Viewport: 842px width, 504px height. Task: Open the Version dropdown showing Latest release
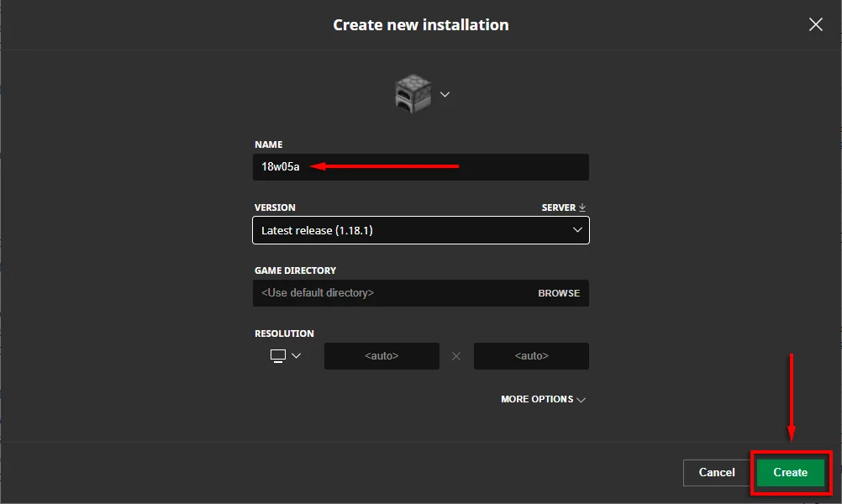pos(421,230)
